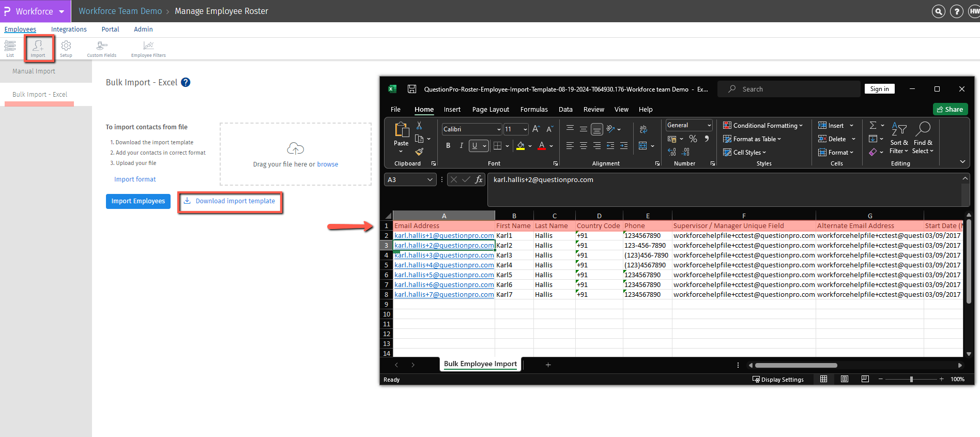The image size is (980, 437).
Task: Expand the General number format dropdown
Action: click(709, 125)
